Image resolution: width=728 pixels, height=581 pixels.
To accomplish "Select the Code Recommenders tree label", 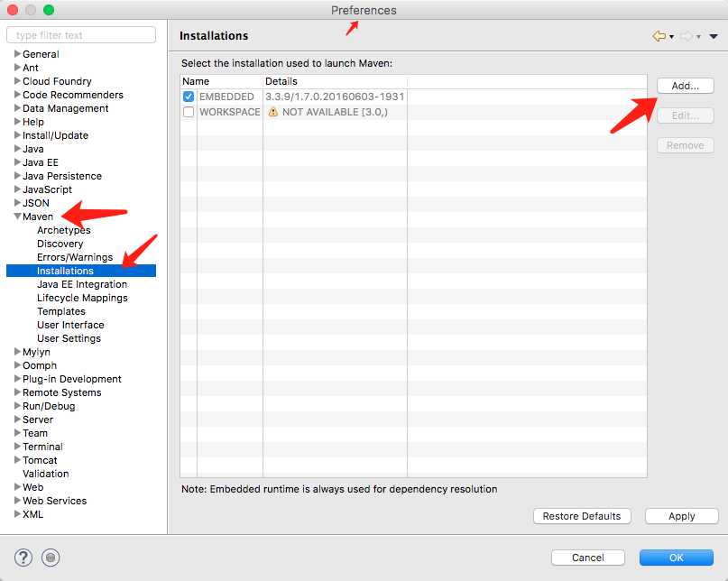I will [73, 95].
